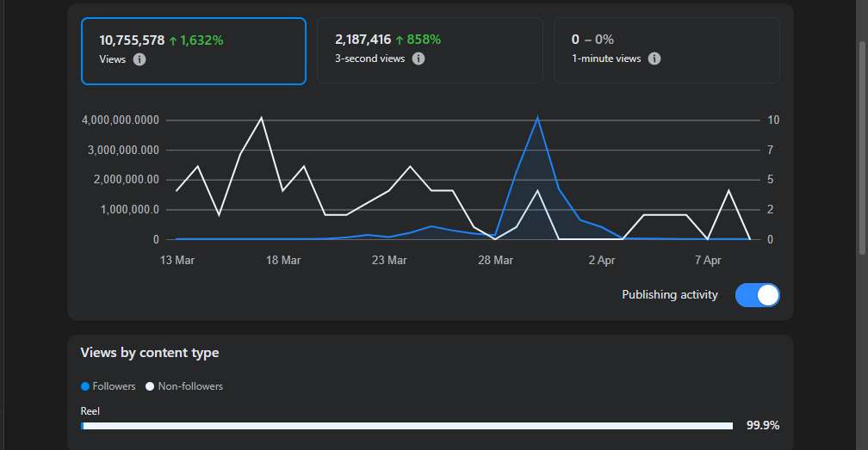Click the tallest white publishing activity peak
868x450 pixels.
tap(261, 118)
